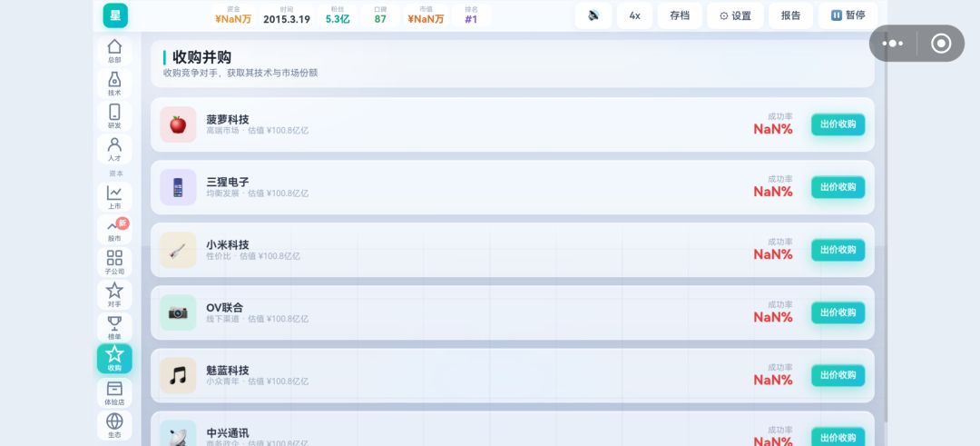The image size is (980, 446).
Task: Click the 小米科技 logo icon
Action: tap(178, 250)
